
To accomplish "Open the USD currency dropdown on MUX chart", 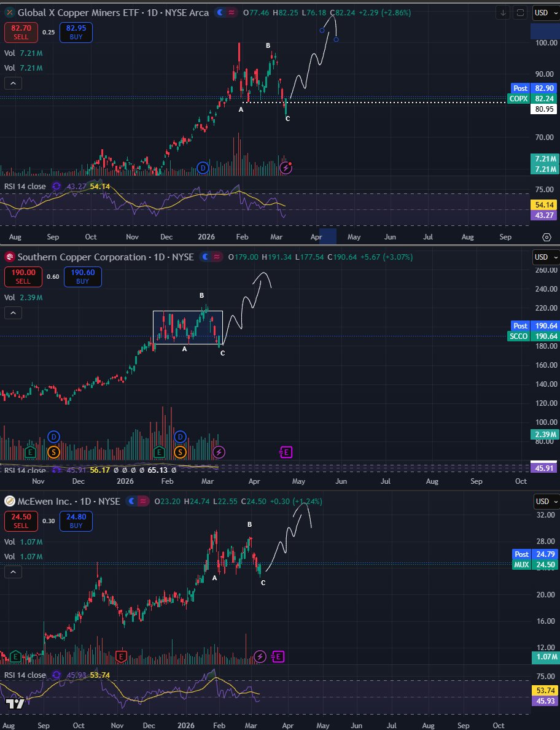I will 545,502.
